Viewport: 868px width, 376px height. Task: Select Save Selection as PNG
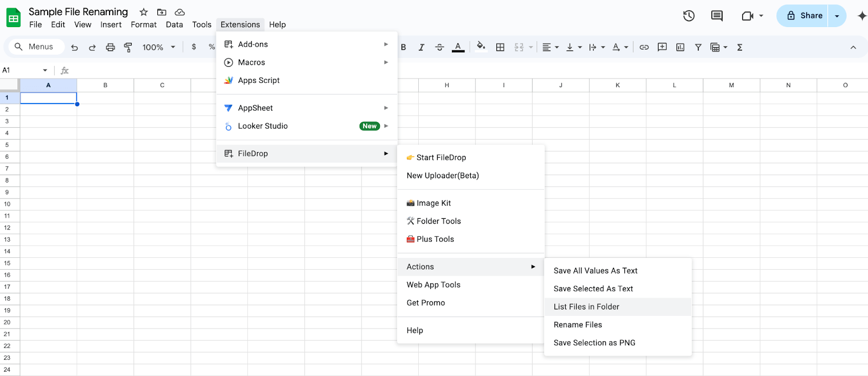click(618, 343)
